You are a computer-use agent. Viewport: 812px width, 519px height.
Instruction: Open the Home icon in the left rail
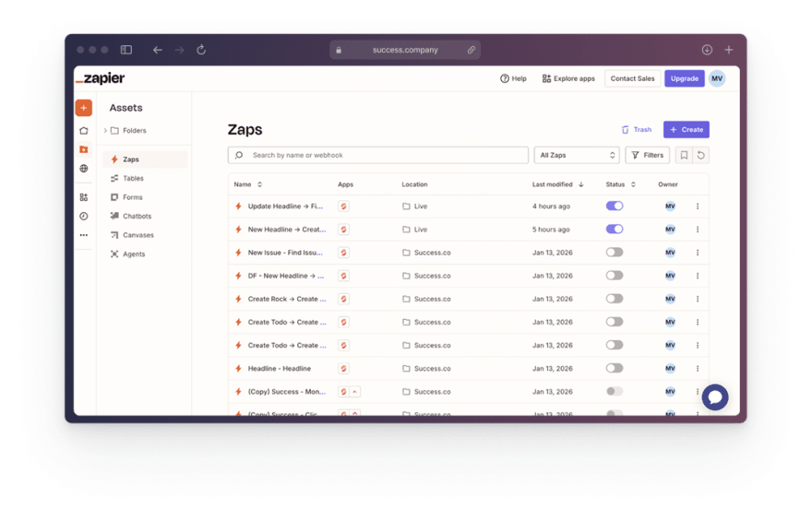84,131
